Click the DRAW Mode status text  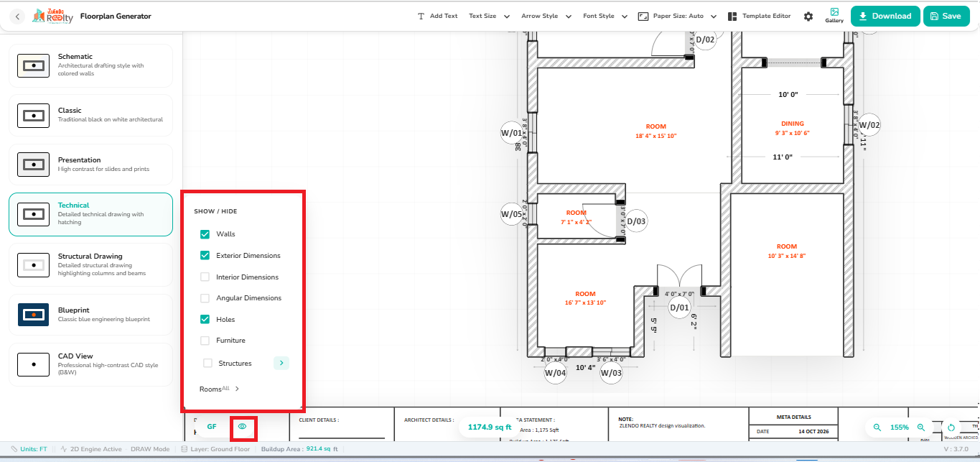point(150,448)
